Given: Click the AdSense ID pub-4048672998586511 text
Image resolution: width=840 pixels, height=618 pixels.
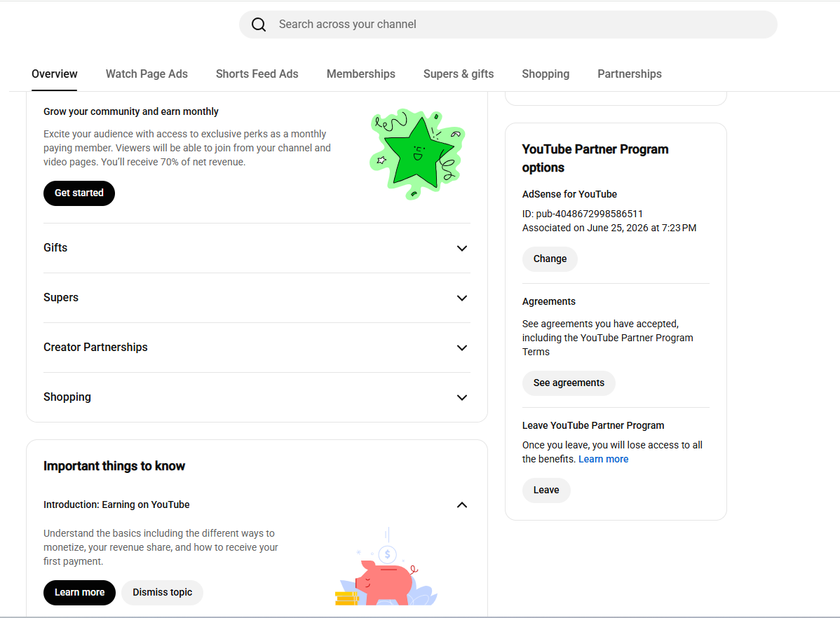Looking at the screenshot, I should point(583,214).
